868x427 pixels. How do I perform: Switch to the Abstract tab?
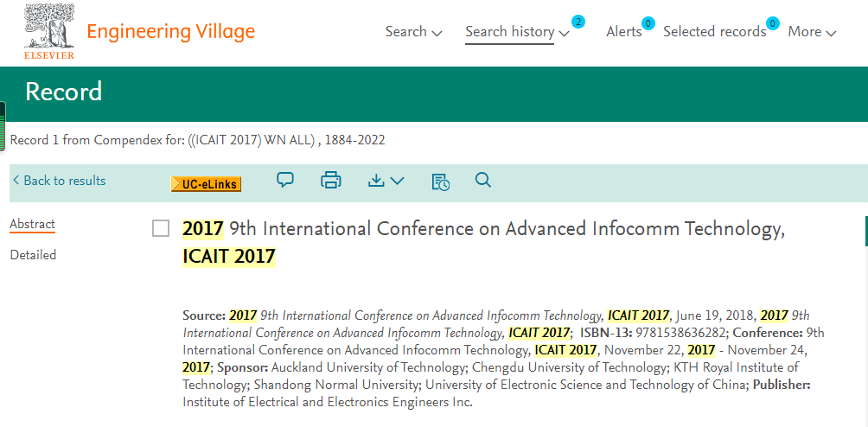(33, 224)
